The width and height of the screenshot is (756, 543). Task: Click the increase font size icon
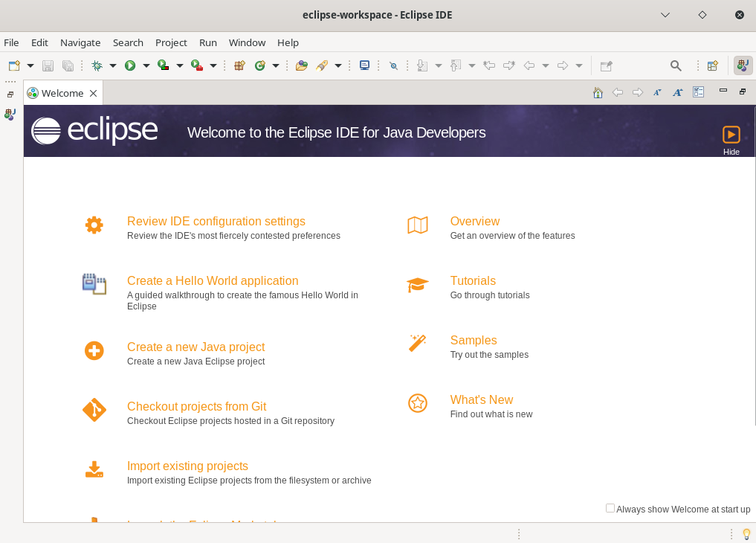[676, 92]
